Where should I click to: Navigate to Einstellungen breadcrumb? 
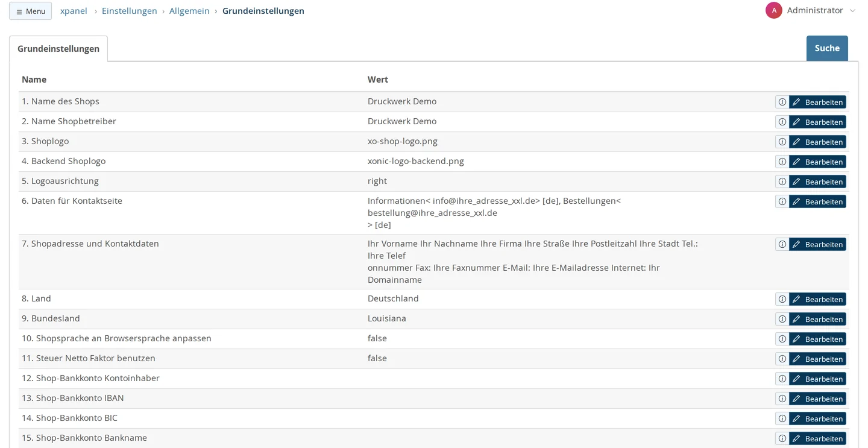tap(130, 11)
